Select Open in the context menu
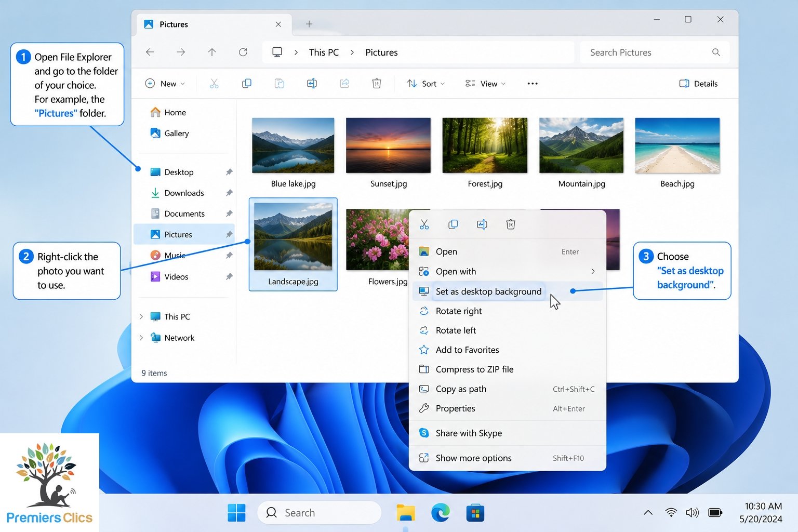Viewport: 798px width, 532px height. point(508,251)
